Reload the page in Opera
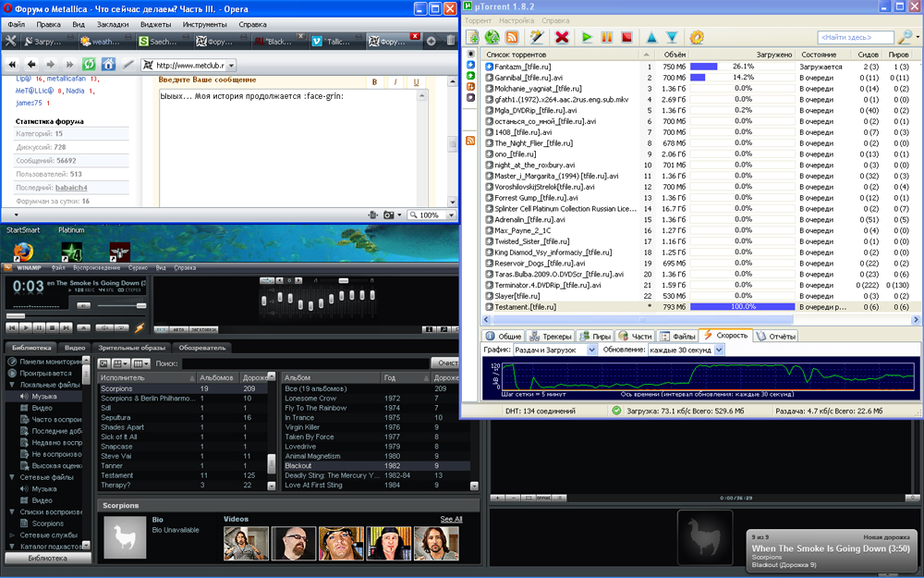The height and width of the screenshot is (578, 924). pos(89,65)
